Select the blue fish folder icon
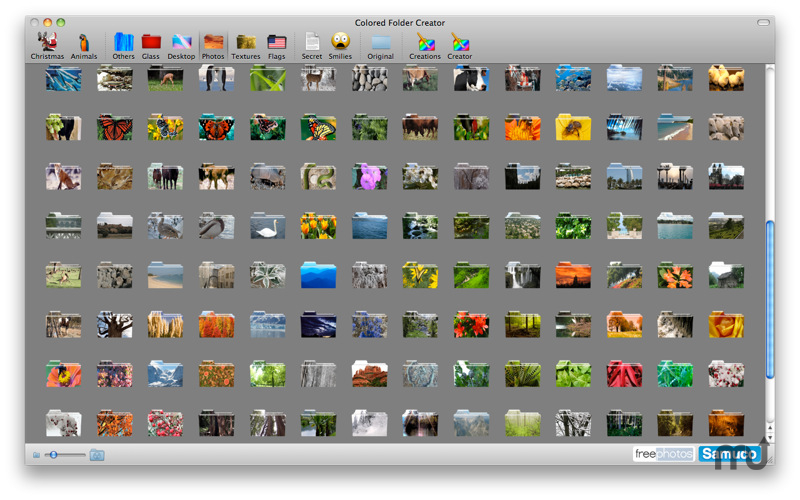The image size is (800, 500). [573, 78]
